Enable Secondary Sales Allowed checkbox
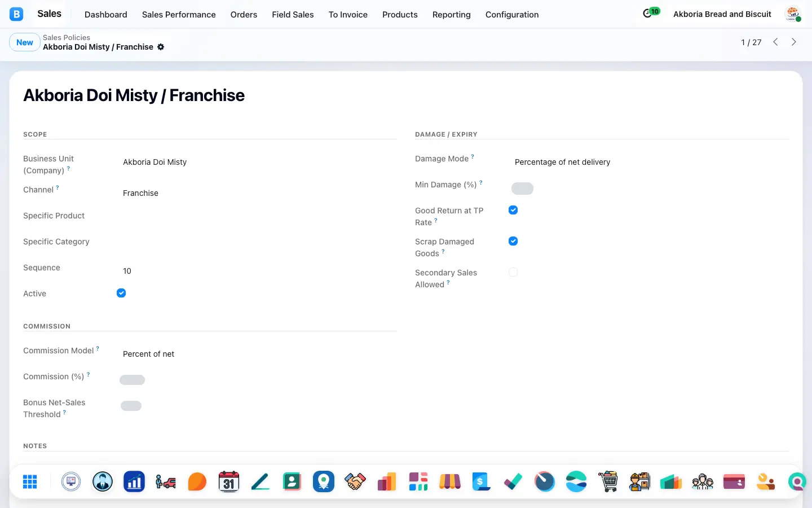The height and width of the screenshot is (508, 812). [x=513, y=272]
